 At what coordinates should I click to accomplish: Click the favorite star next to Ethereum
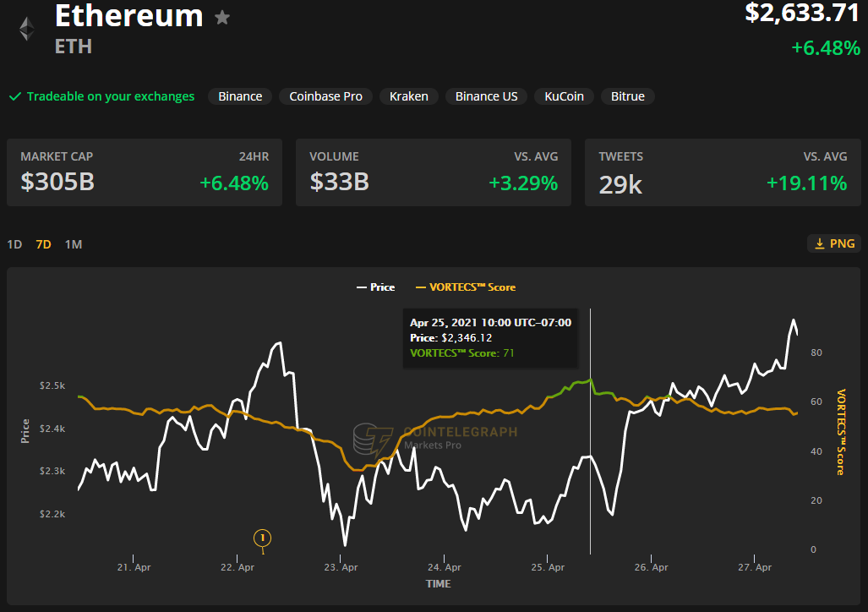[x=222, y=18]
